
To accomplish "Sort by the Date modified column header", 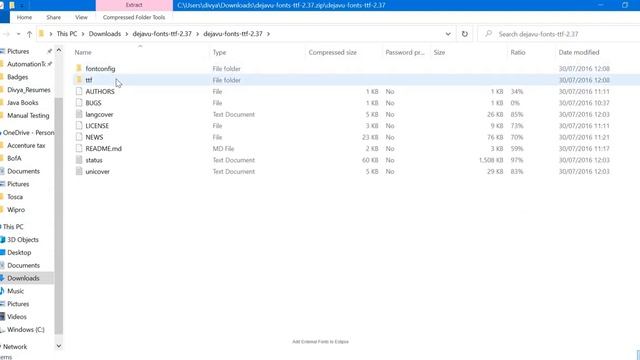I will 579,52.
